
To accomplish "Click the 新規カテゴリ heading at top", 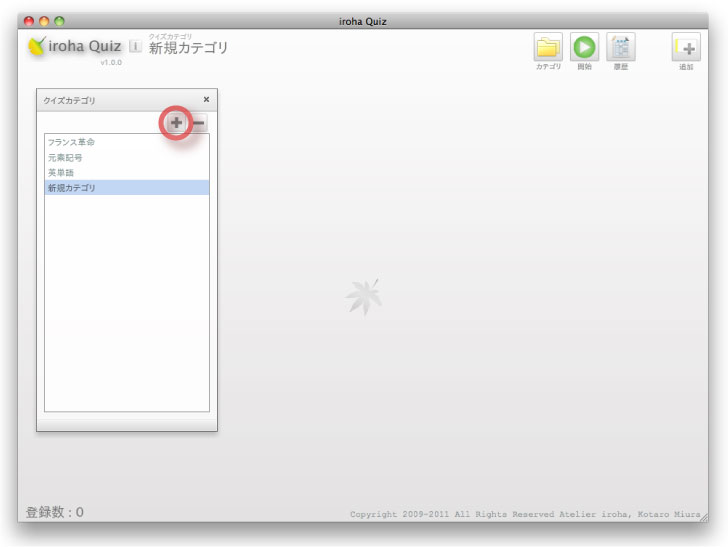I will pyautogui.click(x=188, y=49).
